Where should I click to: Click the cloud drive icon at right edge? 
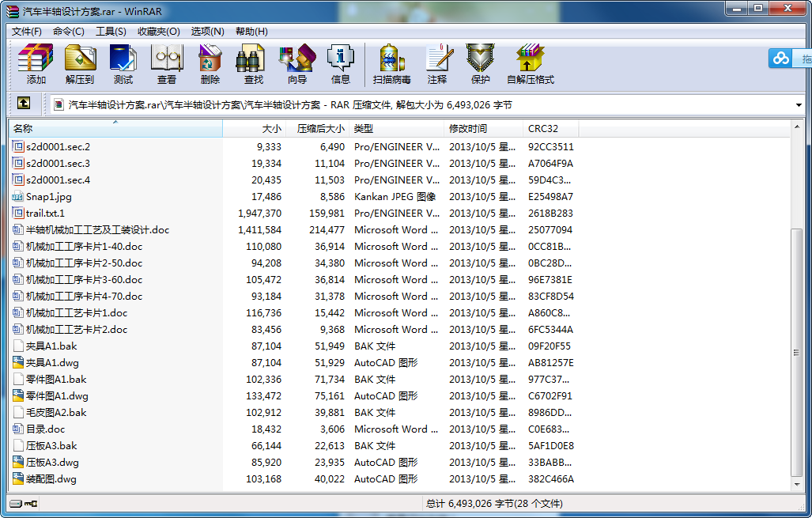click(780, 59)
